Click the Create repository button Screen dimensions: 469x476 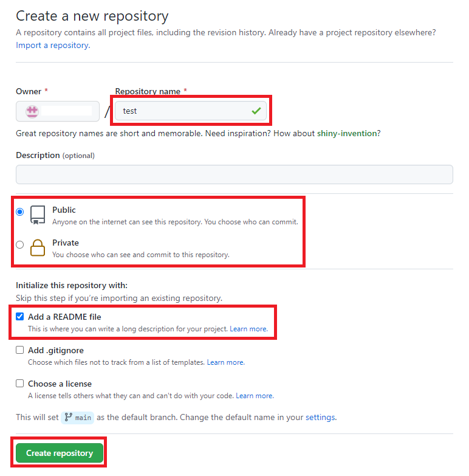pyautogui.click(x=60, y=453)
